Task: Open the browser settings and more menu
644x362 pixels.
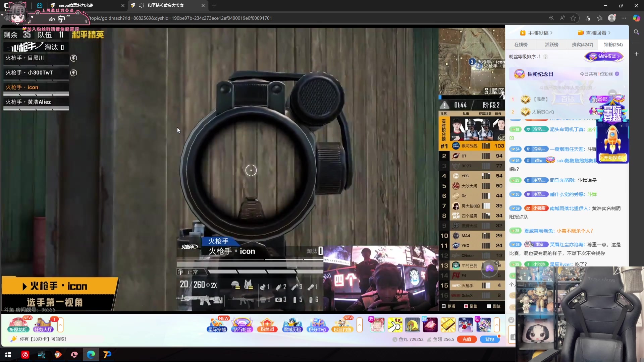Action: 624,18
